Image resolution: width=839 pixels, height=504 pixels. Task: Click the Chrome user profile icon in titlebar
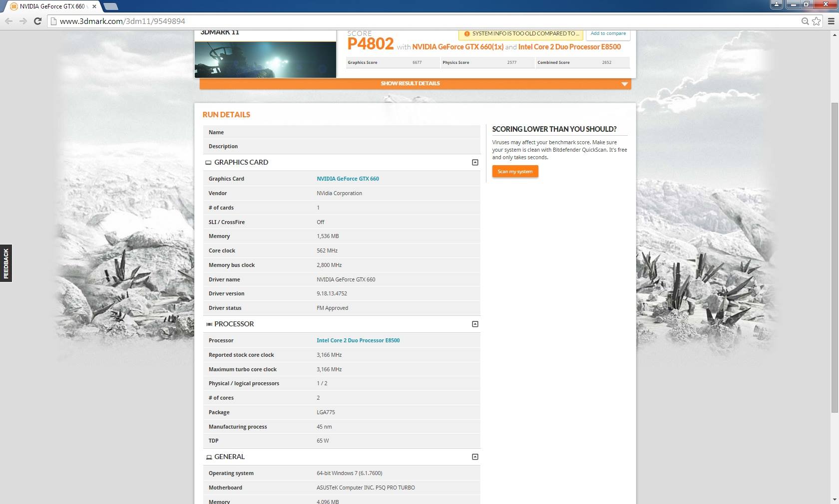tap(777, 4)
